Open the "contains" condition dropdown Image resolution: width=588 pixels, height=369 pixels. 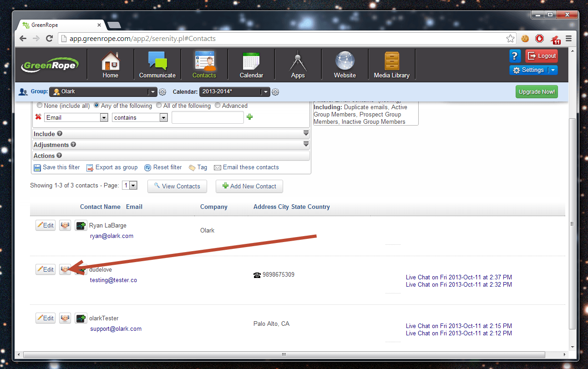point(140,117)
